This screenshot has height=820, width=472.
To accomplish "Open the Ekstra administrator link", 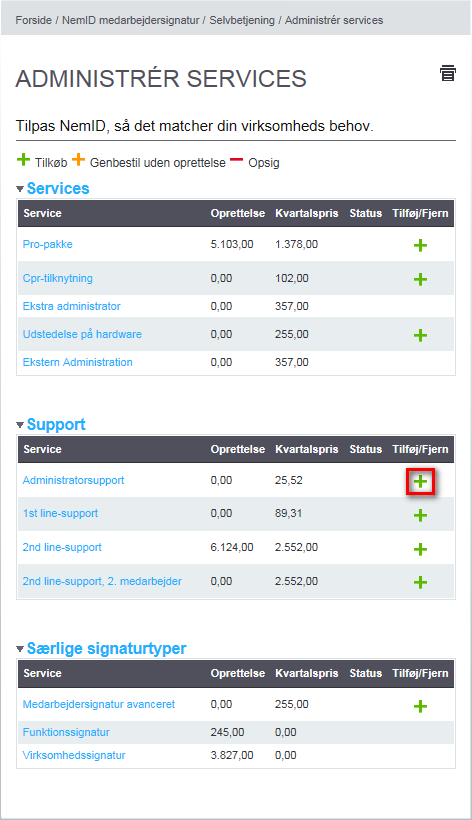I will [x=72, y=306].
